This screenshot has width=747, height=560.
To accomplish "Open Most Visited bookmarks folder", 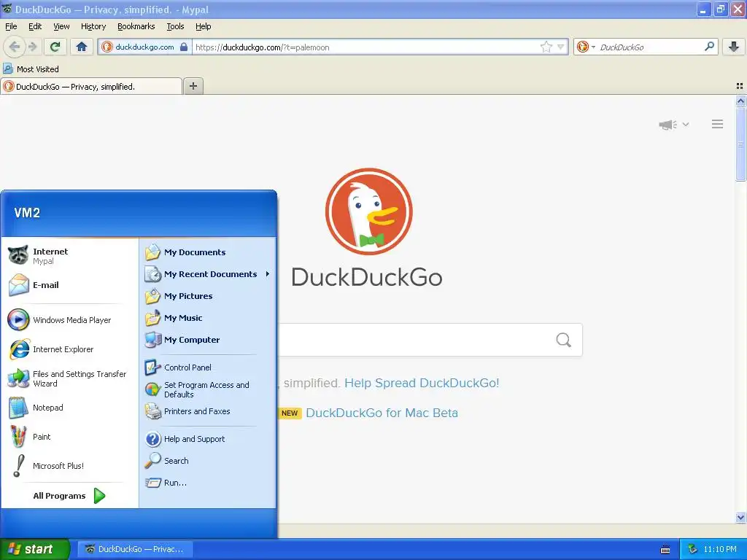I will tap(31, 69).
